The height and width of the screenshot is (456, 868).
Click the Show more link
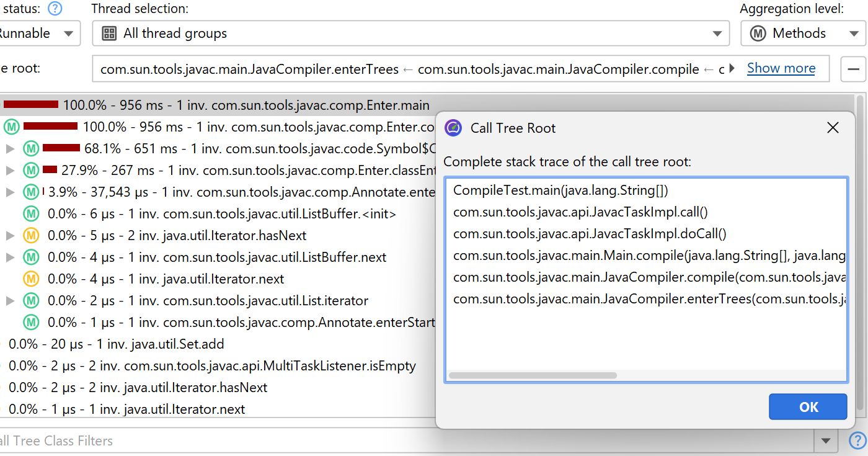click(781, 68)
